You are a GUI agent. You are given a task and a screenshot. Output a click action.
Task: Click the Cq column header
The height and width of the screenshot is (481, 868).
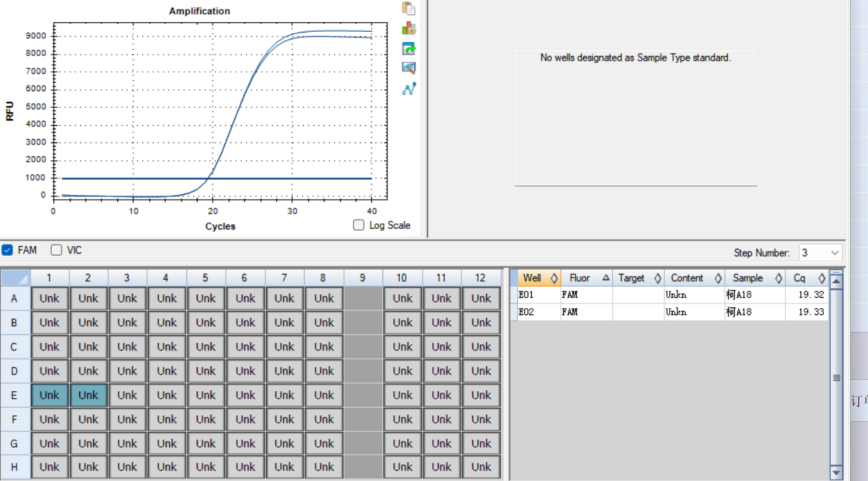click(x=807, y=278)
